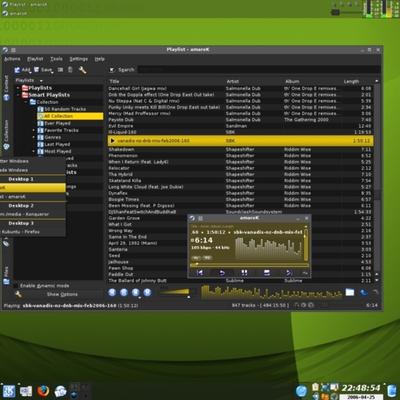Click the first blue playback button in bottom toolbar
This screenshot has height=400, width=400.
click(112, 293)
